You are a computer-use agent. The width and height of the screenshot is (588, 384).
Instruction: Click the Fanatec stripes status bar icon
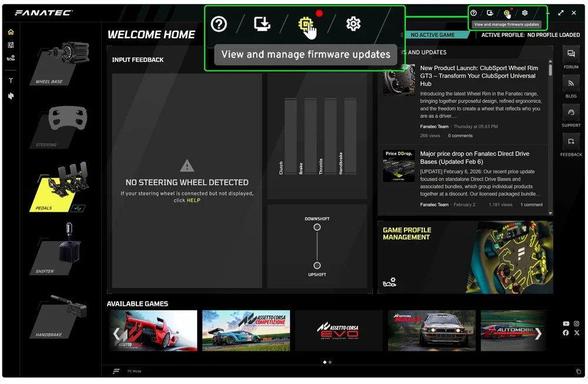coord(116,371)
